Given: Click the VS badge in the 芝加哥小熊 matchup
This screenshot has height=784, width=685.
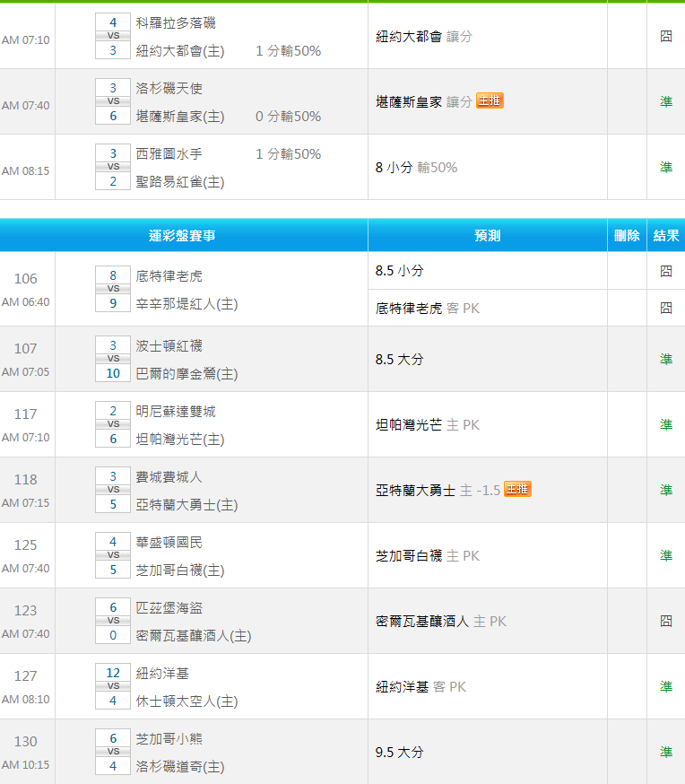Looking at the screenshot, I should click(113, 752).
